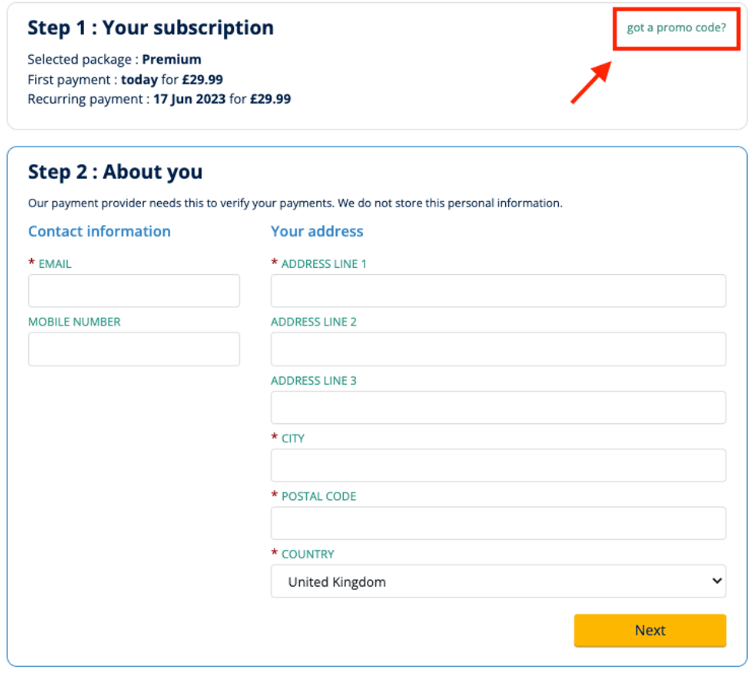
Task: Select the Postal Code entry box
Action: click(x=498, y=523)
